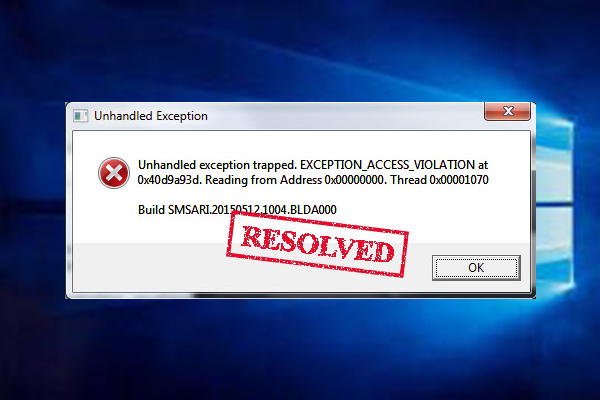Click the 0x40d9a93d address text
Viewport: 600px width, 400px height.
click(x=169, y=180)
